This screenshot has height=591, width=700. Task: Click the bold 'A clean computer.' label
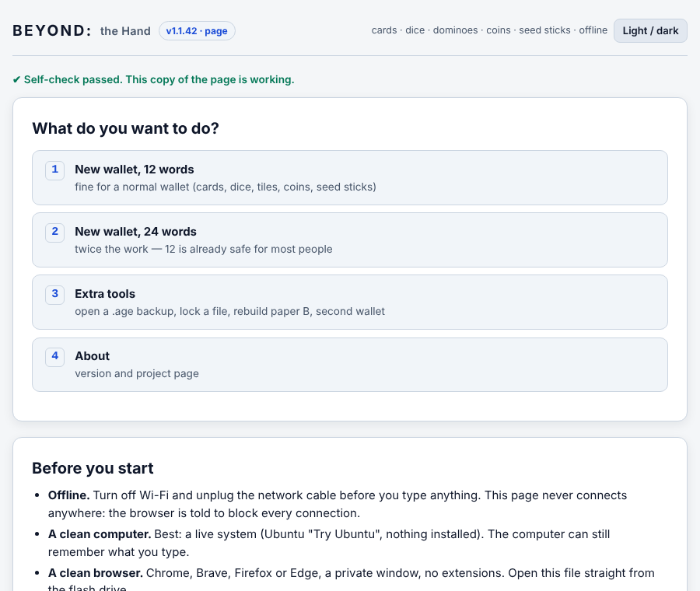coord(100,534)
